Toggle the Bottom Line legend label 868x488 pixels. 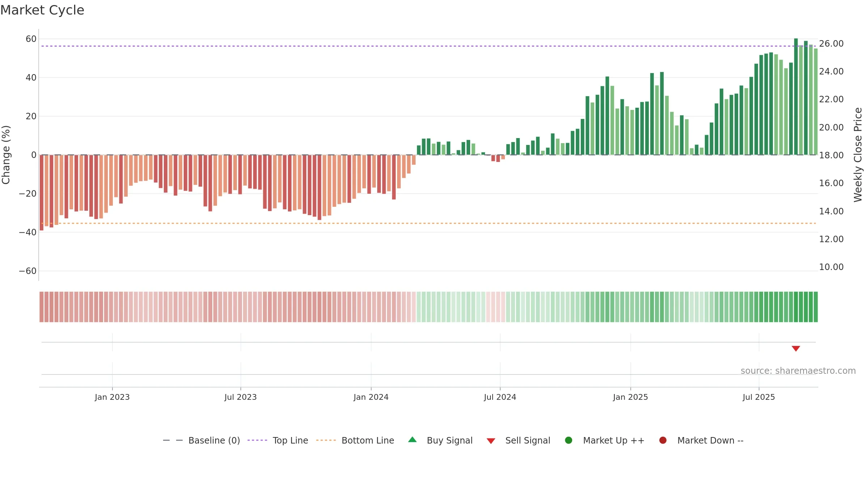pyautogui.click(x=368, y=440)
